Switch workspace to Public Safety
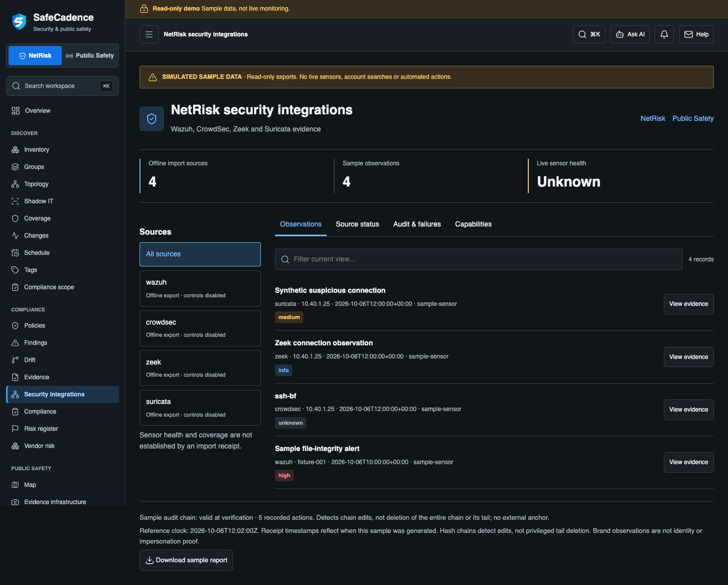This screenshot has width=728, height=585. coord(90,56)
